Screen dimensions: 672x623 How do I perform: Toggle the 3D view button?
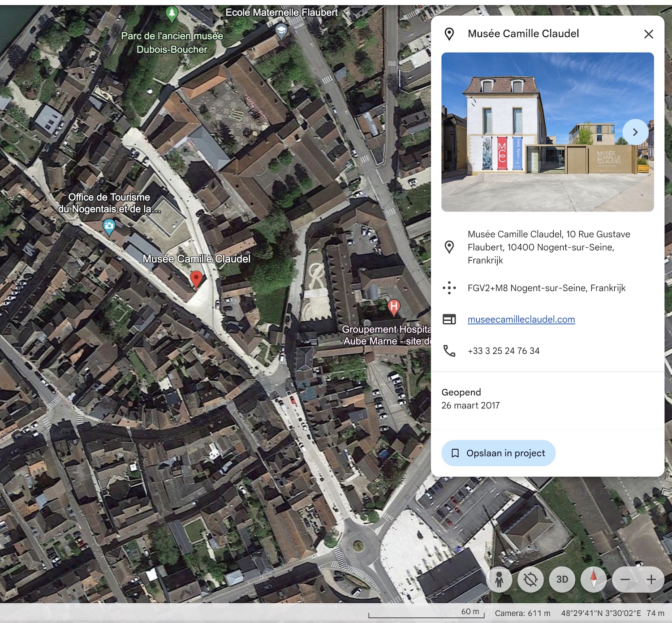coord(562,580)
